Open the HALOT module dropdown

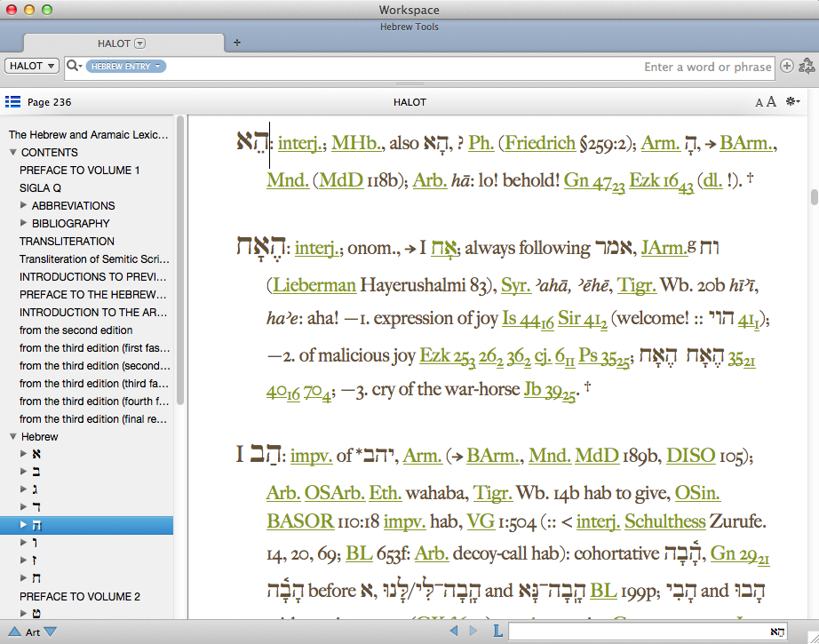tap(32, 66)
